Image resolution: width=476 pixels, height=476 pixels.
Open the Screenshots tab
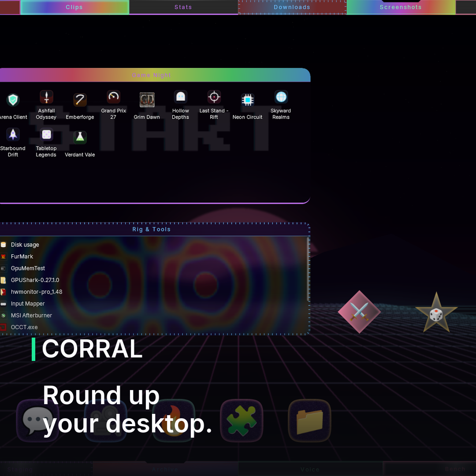[401, 7]
